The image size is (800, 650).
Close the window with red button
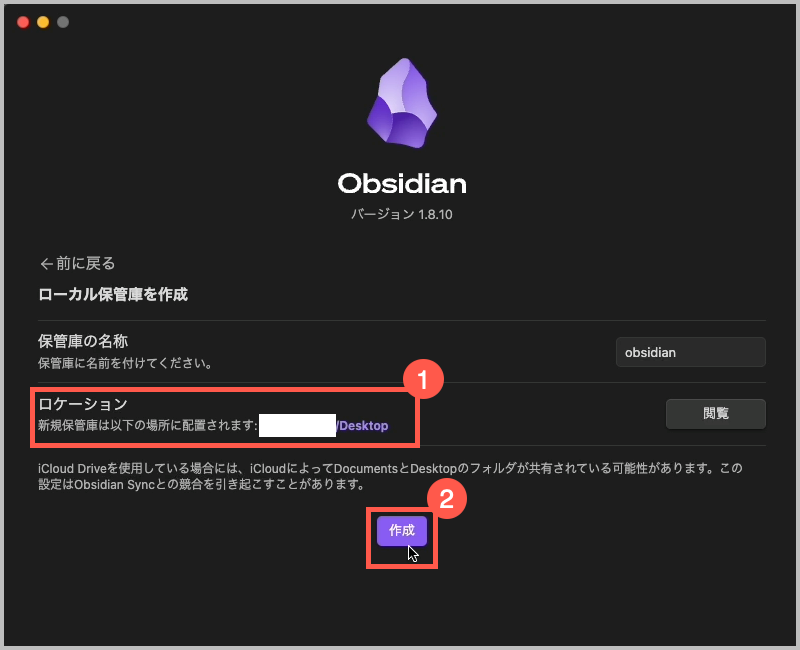23,22
